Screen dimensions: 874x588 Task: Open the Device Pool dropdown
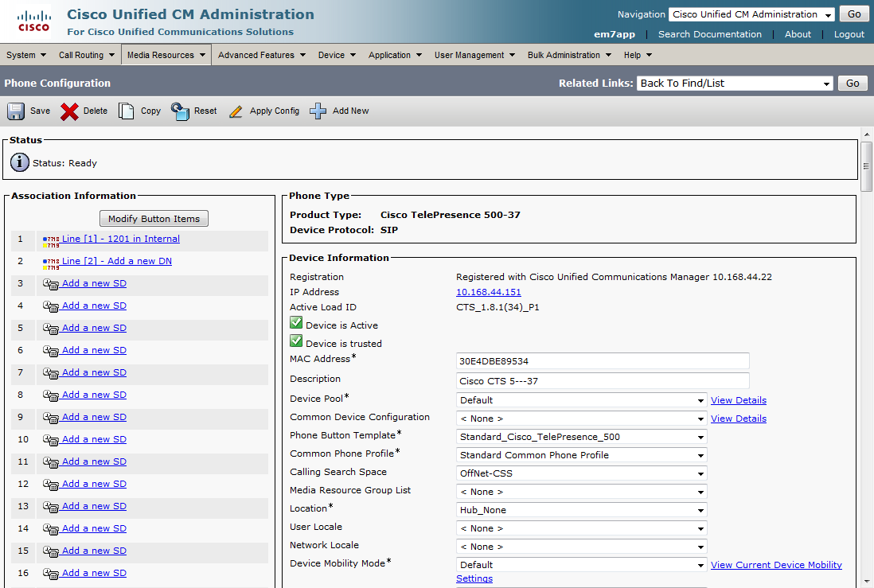click(581, 400)
